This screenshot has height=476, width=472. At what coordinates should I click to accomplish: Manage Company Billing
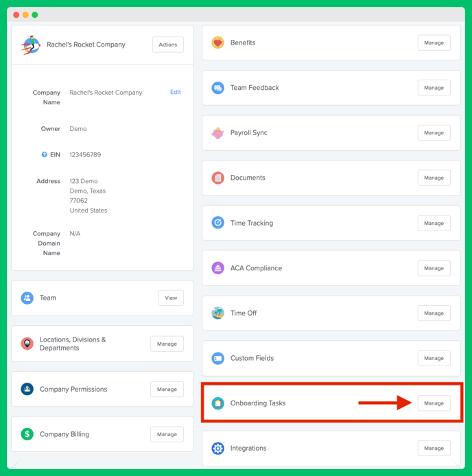167,434
